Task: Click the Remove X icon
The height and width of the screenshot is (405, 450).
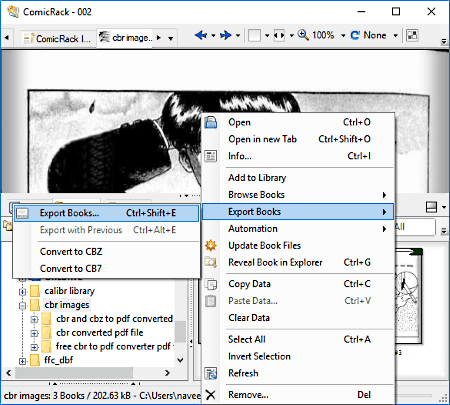Action: (x=210, y=395)
